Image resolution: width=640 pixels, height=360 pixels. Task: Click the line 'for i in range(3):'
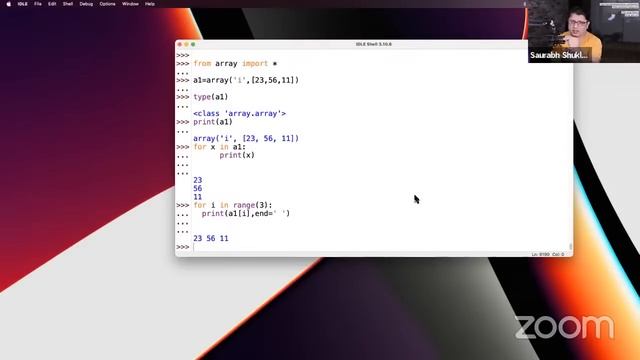(x=233, y=205)
